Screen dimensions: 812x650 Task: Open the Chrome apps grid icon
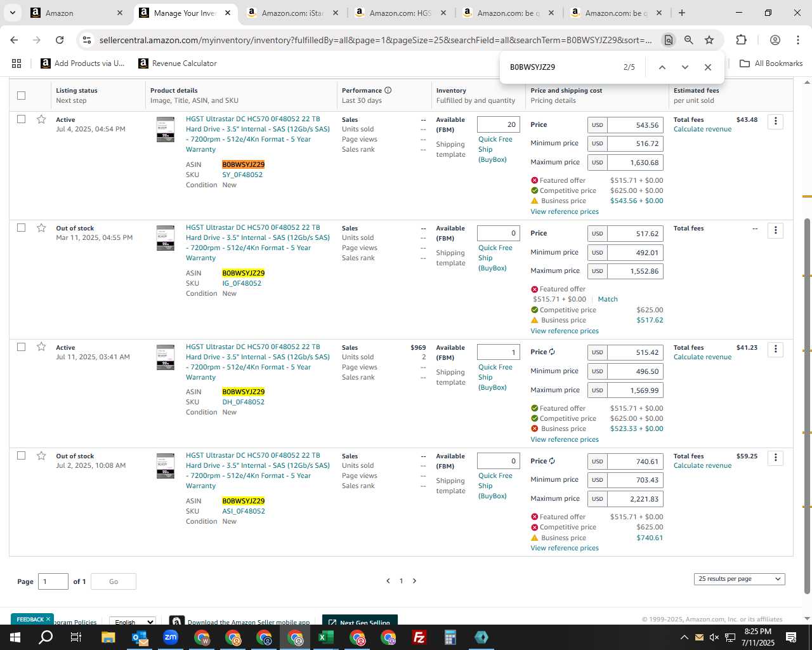tap(16, 63)
